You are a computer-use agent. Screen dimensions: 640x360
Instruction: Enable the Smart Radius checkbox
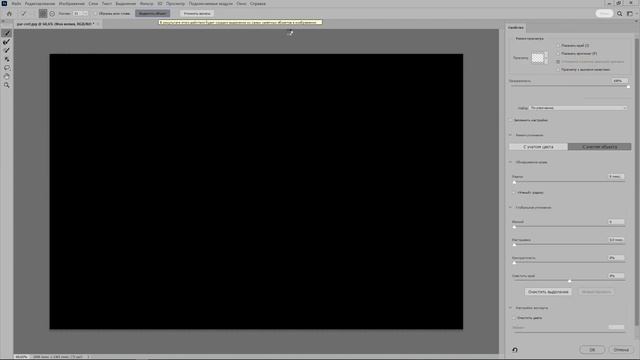[x=514, y=192]
